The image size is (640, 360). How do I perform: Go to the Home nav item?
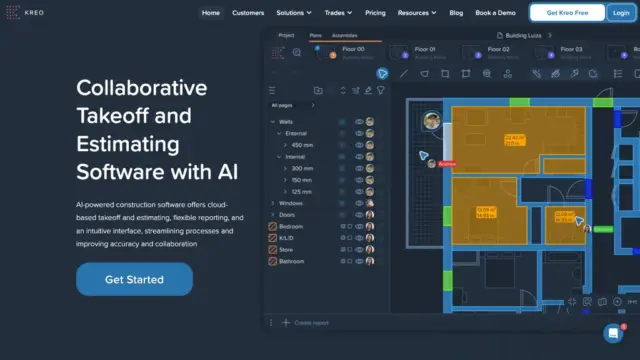click(211, 13)
